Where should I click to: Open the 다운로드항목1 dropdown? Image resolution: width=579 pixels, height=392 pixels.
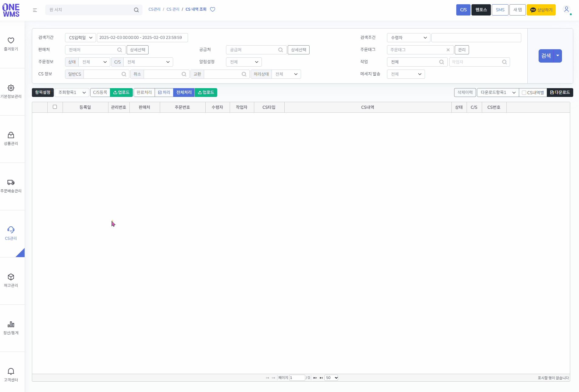click(498, 92)
